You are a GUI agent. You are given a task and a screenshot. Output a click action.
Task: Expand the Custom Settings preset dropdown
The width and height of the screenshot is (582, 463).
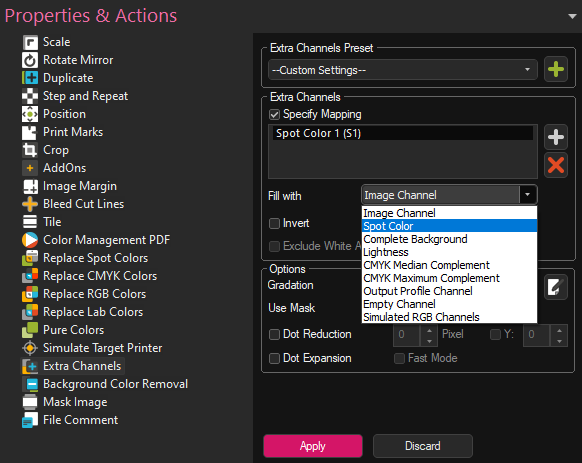tap(403, 70)
